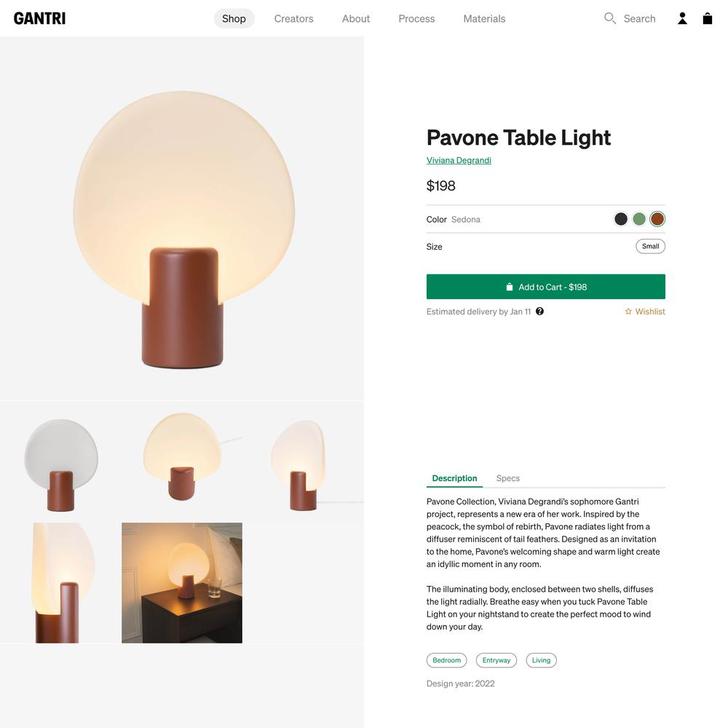
Task: Select the black color swatch
Action: pos(621,218)
